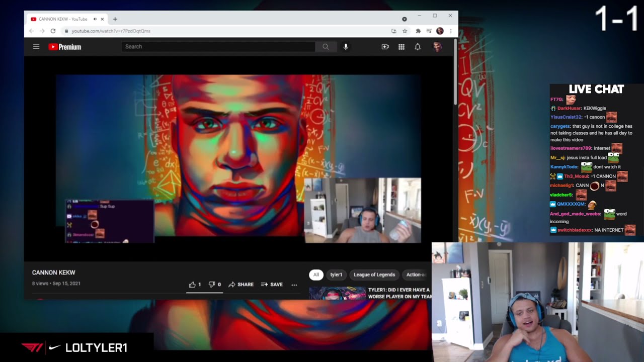Open Chrome extensions puzzle icon

[418, 31]
